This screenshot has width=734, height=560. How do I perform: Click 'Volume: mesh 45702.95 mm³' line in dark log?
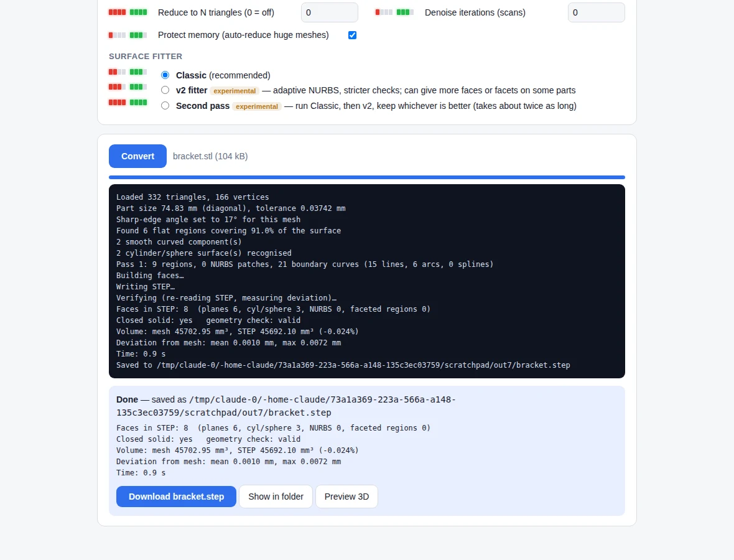(x=238, y=332)
